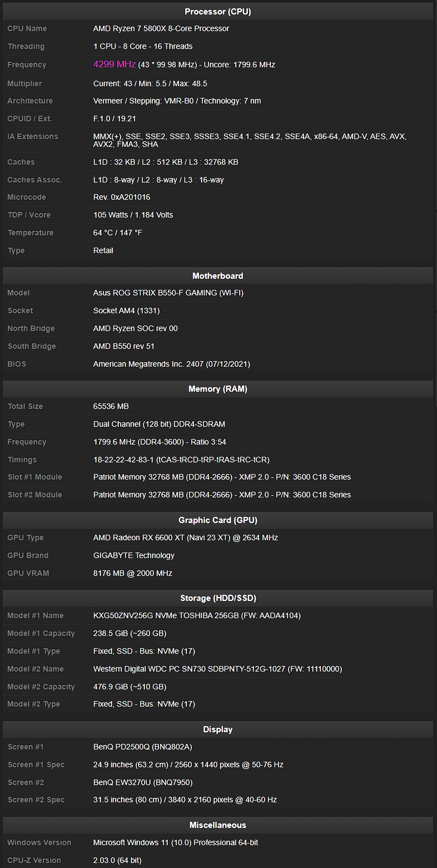Click the 238.5 GiB (~260 GB) capacity
Screen dimensions: 437x868
tap(130, 633)
